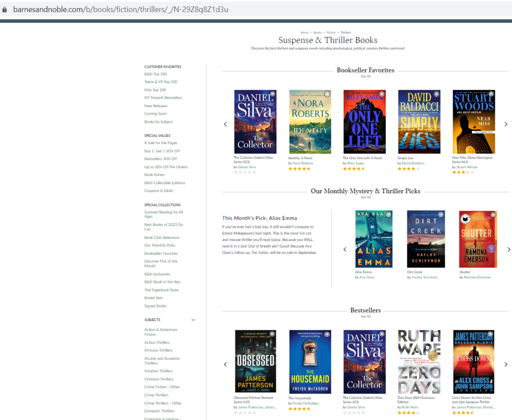Viewport: 512px width, 420px height.
Task: Add Identity by Nora Roberts to wishlist
Action: [327, 94]
